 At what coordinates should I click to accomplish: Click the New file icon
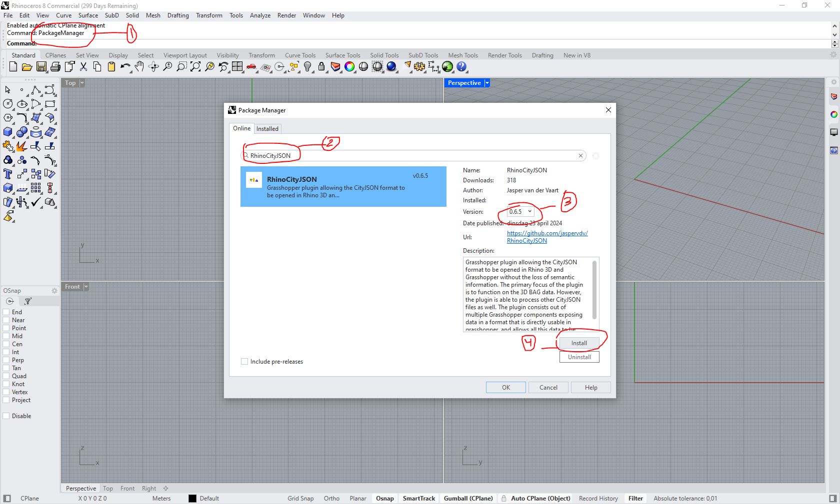[13, 66]
